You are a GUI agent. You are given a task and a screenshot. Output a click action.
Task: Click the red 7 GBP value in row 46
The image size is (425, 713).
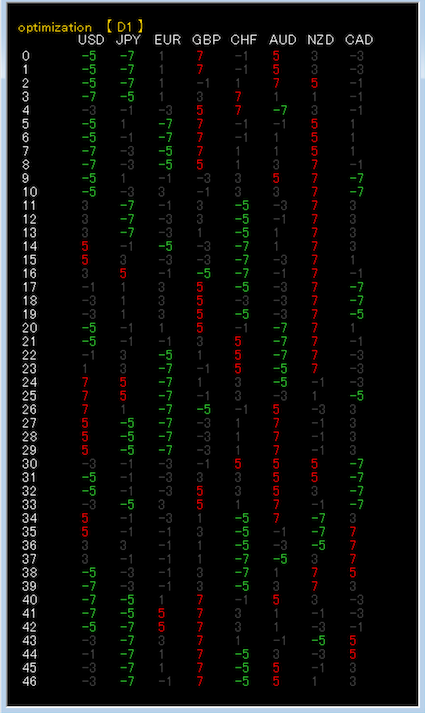click(200, 681)
